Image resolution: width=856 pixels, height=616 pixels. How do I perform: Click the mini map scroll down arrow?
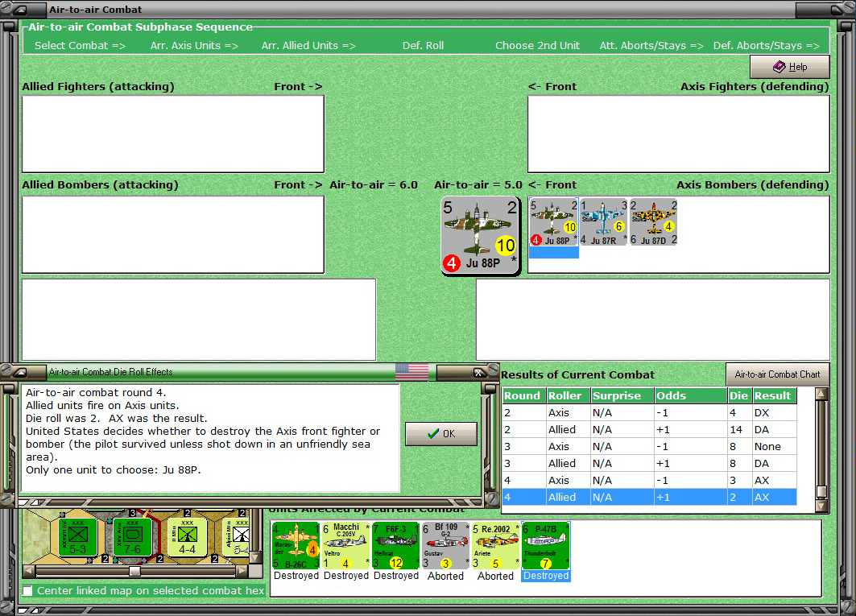[254, 557]
